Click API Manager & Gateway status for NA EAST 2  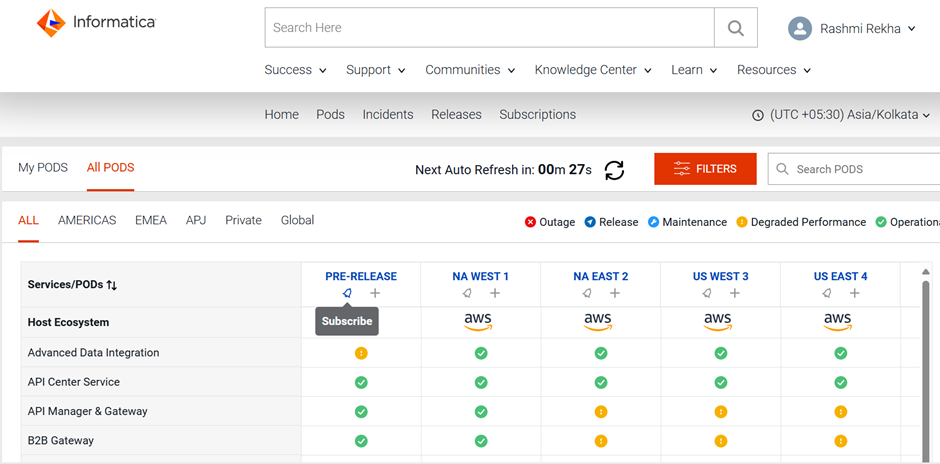[601, 412]
